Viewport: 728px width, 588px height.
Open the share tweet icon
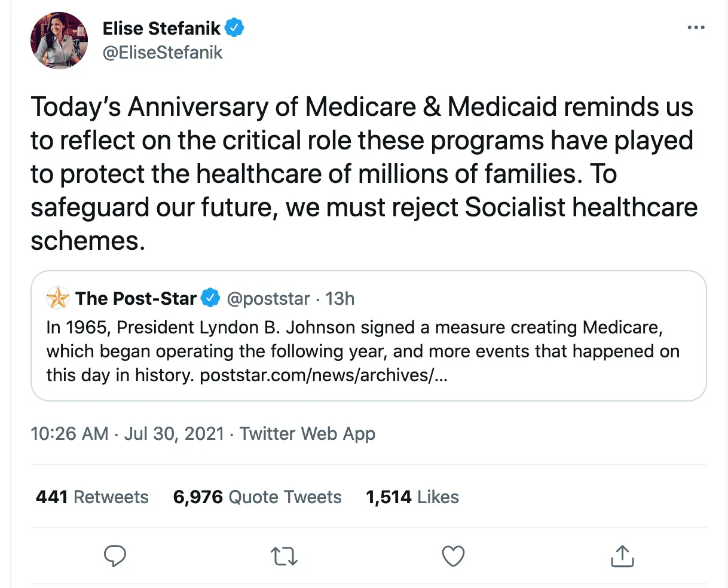coord(622,556)
